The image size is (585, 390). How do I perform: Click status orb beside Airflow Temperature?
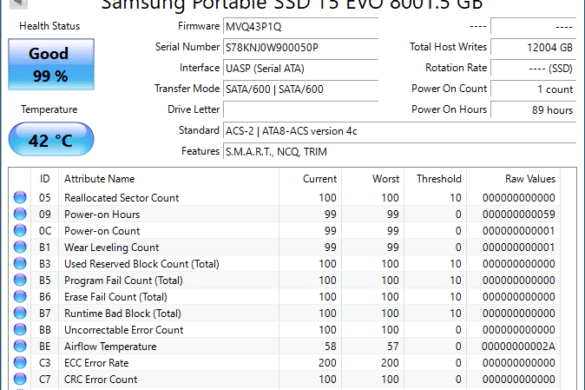point(20,346)
